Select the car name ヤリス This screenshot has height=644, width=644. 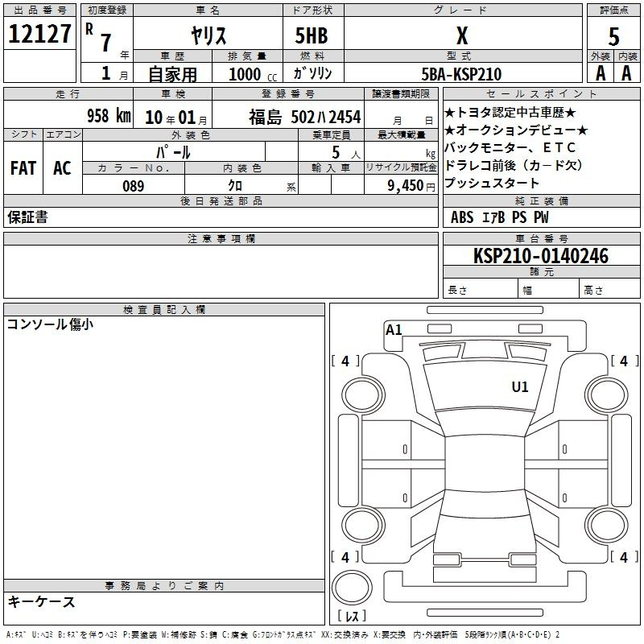point(208,35)
